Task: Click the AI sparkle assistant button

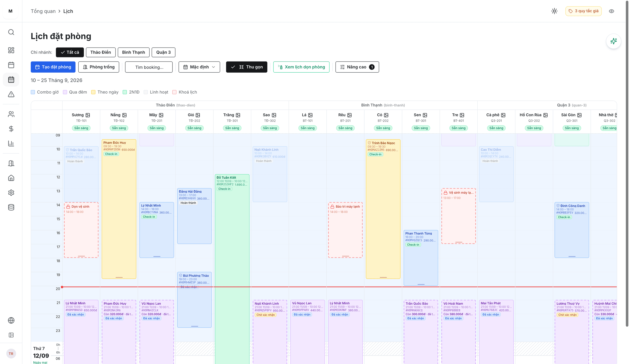Action: [613, 41]
